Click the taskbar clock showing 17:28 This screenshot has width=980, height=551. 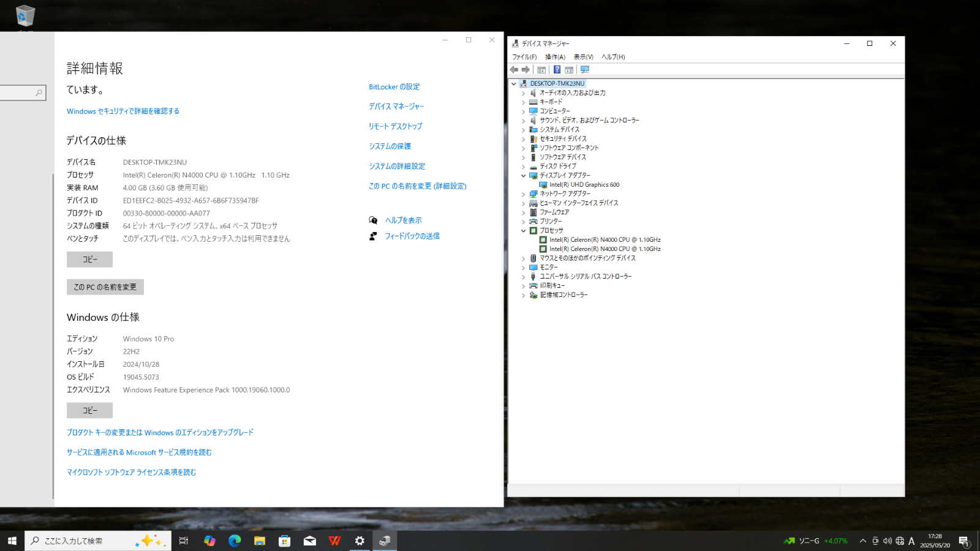coord(935,541)
